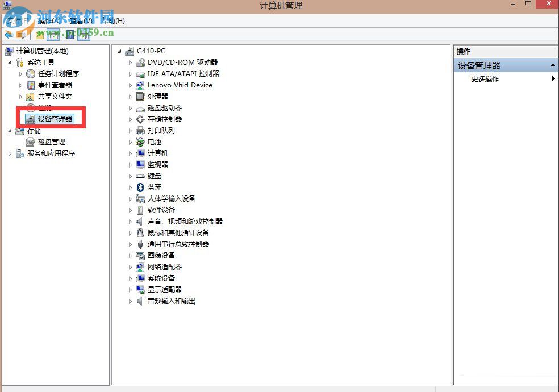Toggle the action pane visibility
This screenshot has height=392, width=559.
click(x=84, y=35)
